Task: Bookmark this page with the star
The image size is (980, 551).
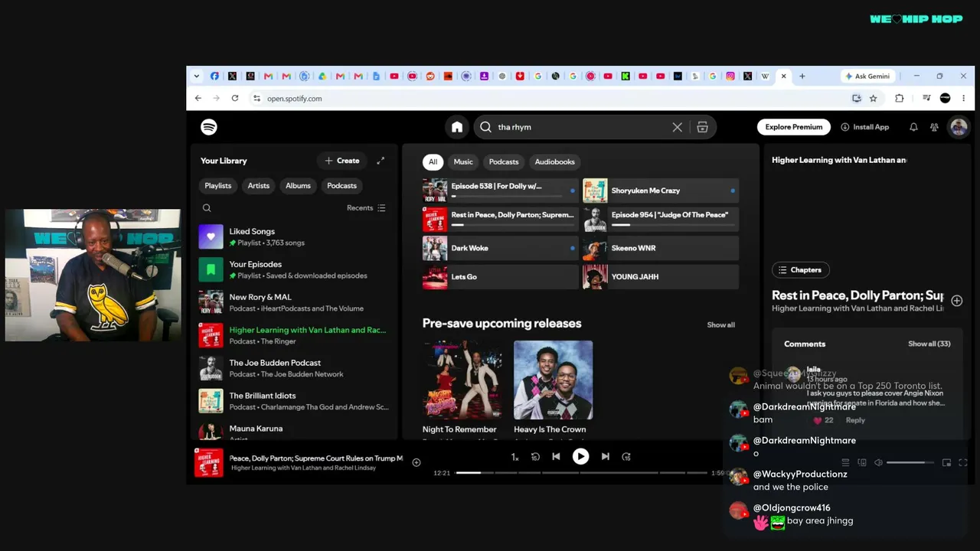Action: point(873,98)
